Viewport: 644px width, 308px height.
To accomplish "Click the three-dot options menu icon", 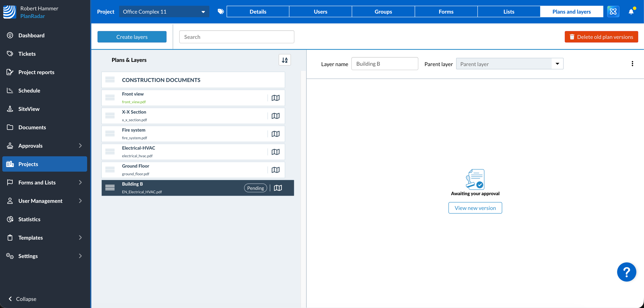I will coord(632,64).
